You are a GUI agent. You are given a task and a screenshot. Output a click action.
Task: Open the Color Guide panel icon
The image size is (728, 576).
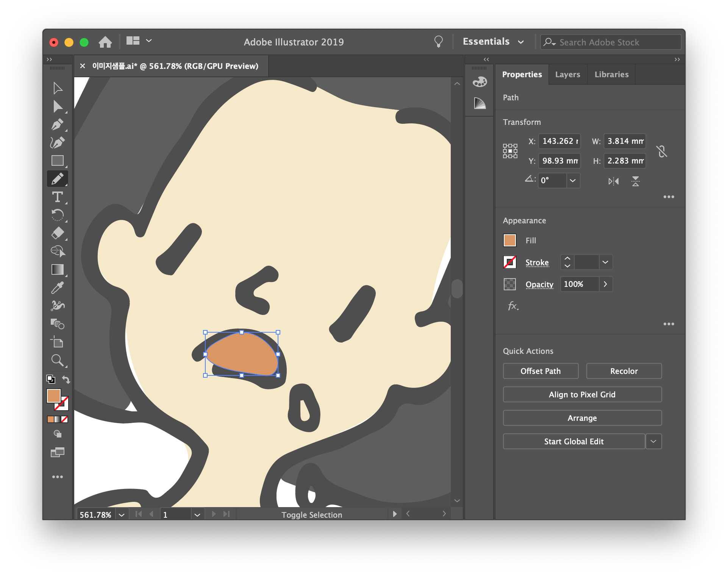(480, 103)
